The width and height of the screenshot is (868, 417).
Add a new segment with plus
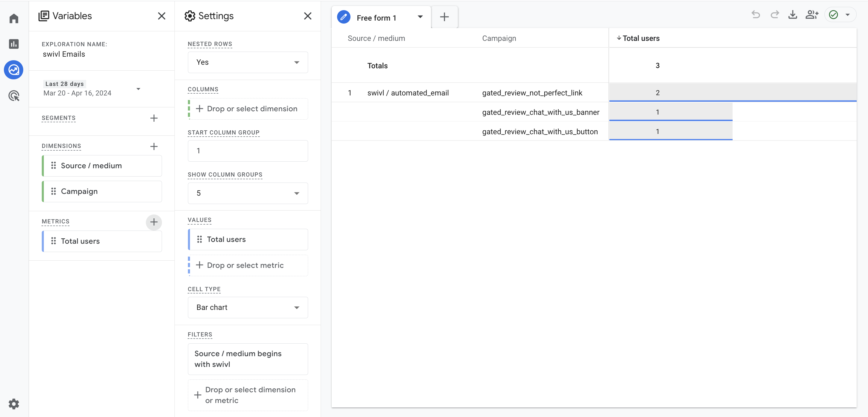(x=154, y=118)
